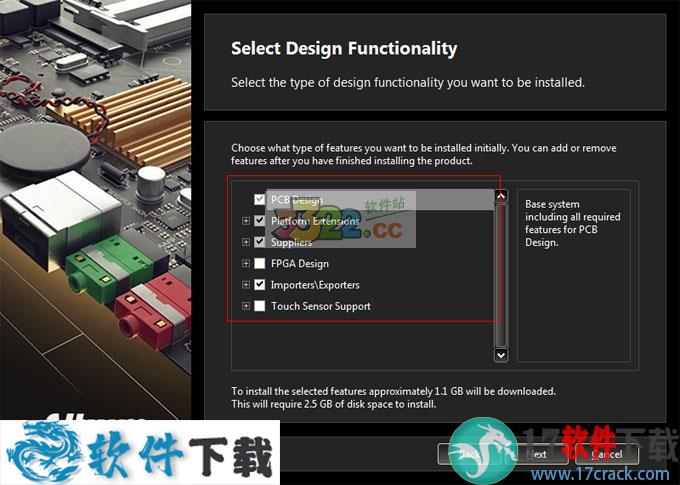
Task: Expand the Suppliers tree node
Action: pos(246,242)
